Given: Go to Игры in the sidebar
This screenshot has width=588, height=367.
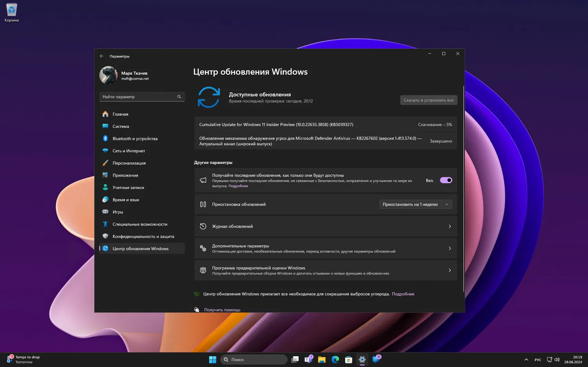Looking at the screenshot, I should coord(142,212).
